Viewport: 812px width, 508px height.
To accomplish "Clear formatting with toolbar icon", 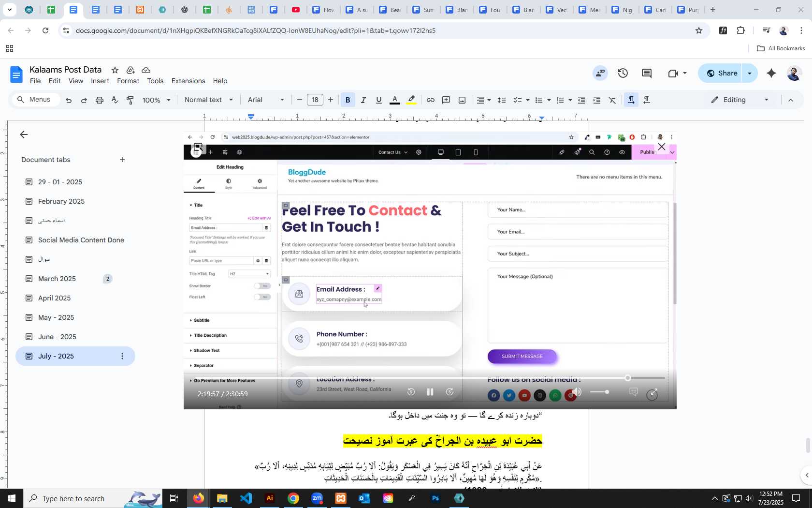I will point(612,100).
